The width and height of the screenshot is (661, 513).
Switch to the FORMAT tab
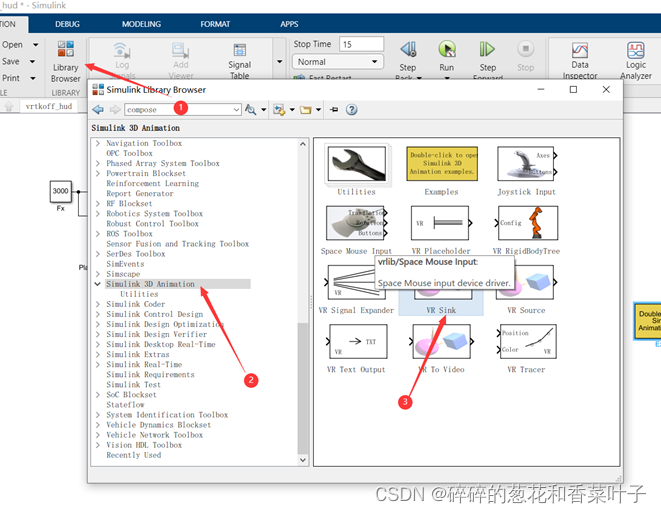pyautogui.click(x=215, y=24)
